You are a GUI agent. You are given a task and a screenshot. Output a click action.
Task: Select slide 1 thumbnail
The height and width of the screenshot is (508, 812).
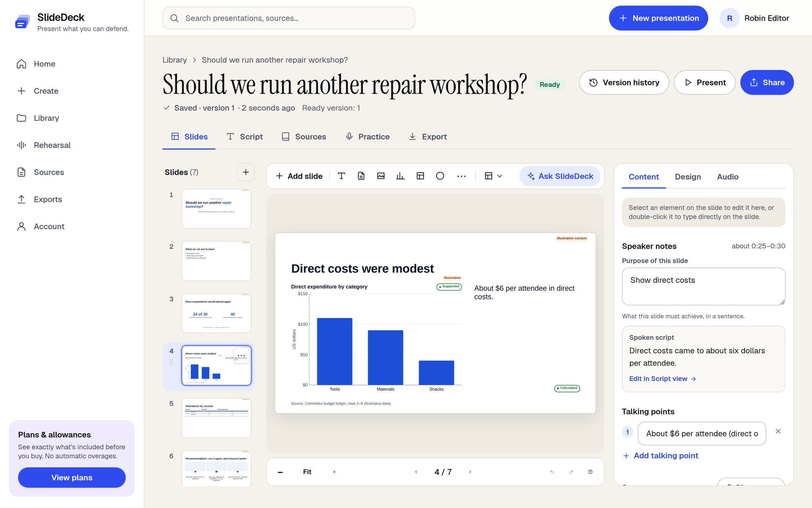coord(217,209)
